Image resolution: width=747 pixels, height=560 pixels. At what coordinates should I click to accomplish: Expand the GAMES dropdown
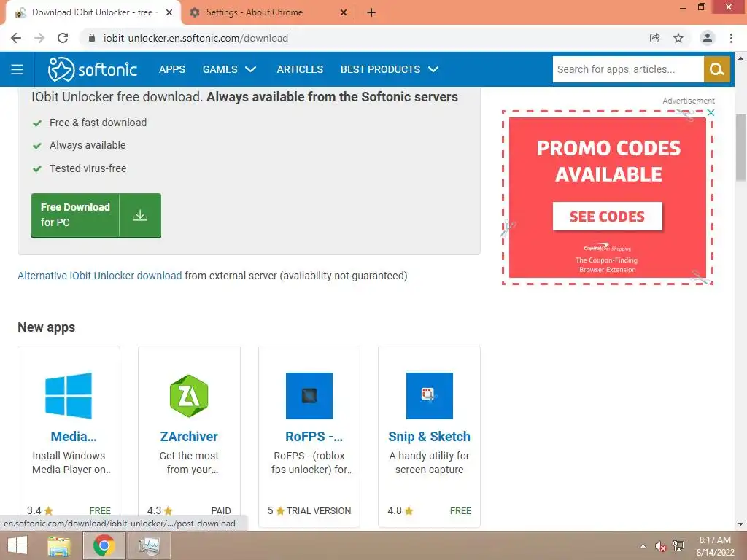229,69
